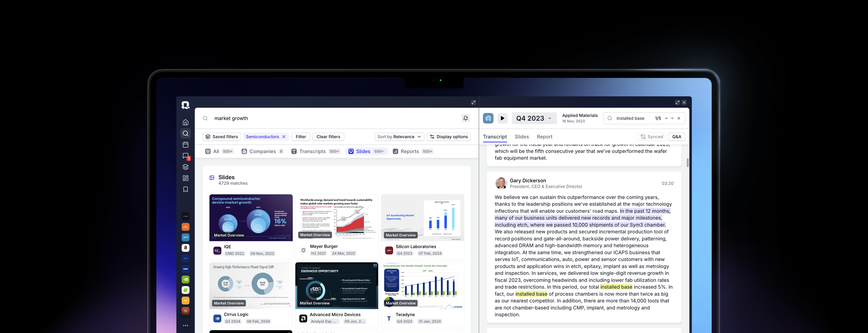The width and height of the screenshot is (868, 333).
Task: Open the dashboard grid icon in sidebar
Action: 185,178
